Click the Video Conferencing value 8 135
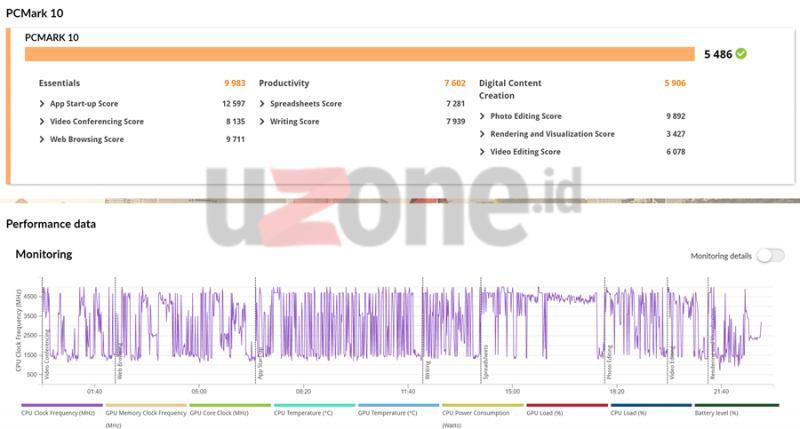The image size is (800, 429). 236,121
